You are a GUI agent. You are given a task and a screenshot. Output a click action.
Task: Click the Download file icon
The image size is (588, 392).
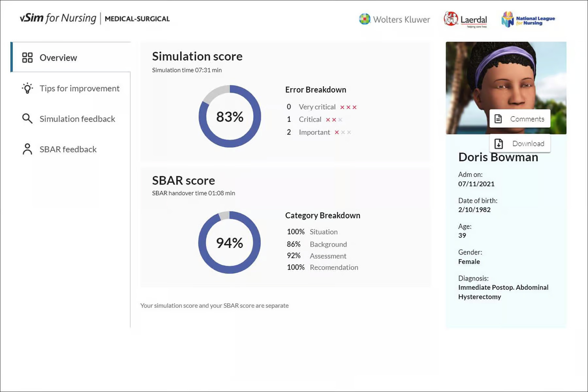click(x=498, y=144)
